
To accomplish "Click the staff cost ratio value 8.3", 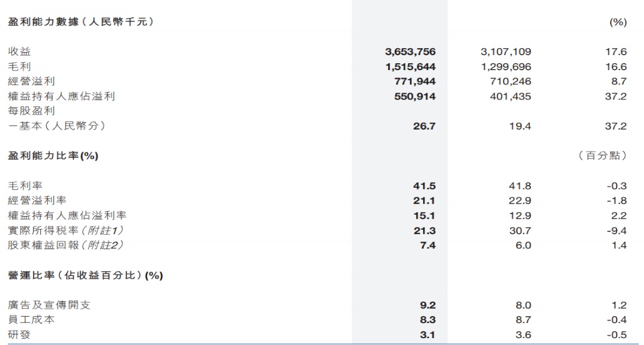I will (427, 320).
